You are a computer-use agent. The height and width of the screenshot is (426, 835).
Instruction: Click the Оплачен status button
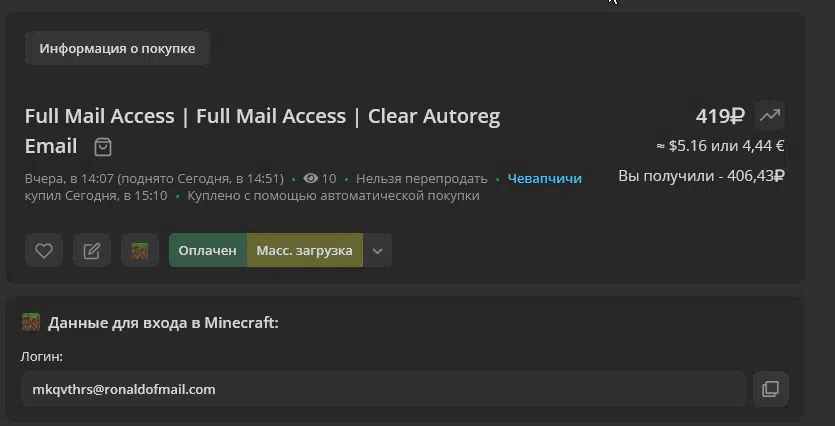[208, 250]
